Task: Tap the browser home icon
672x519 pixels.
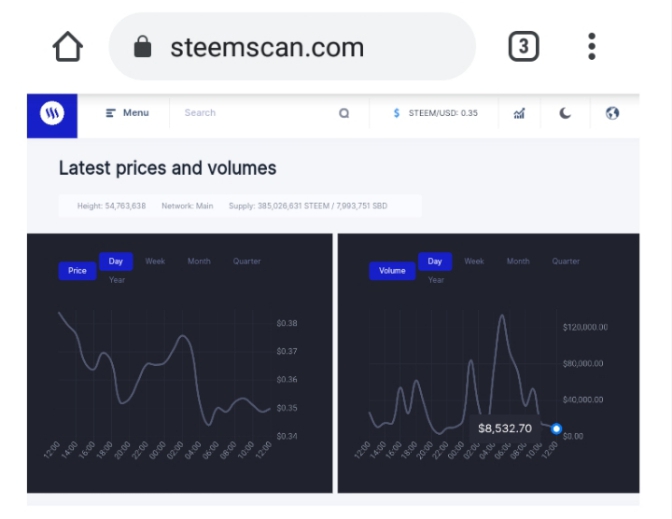Action: 67,47
